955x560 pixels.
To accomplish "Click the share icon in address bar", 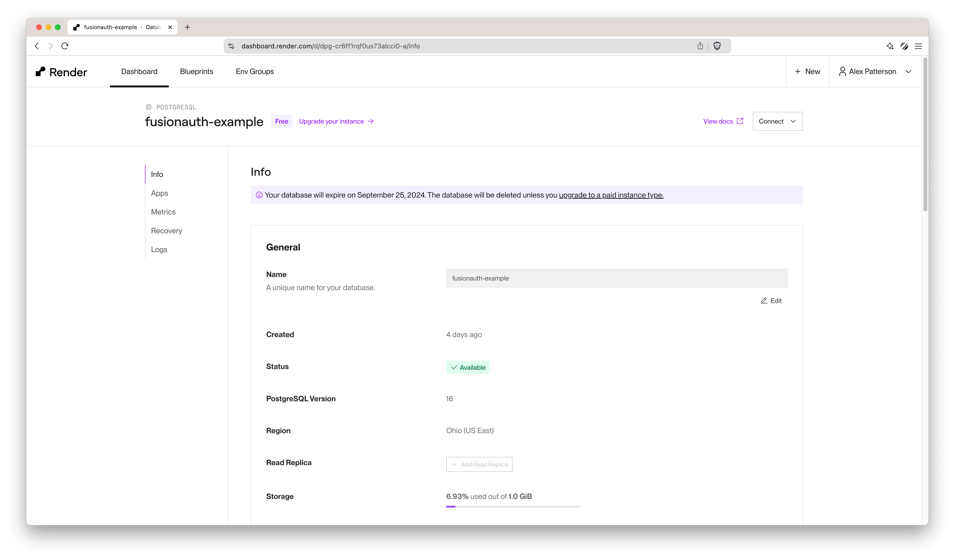I will pos(700,46).
